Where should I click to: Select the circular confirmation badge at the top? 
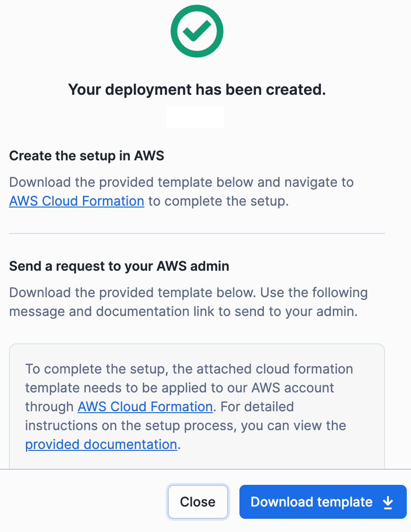click(x=197, y=31)
